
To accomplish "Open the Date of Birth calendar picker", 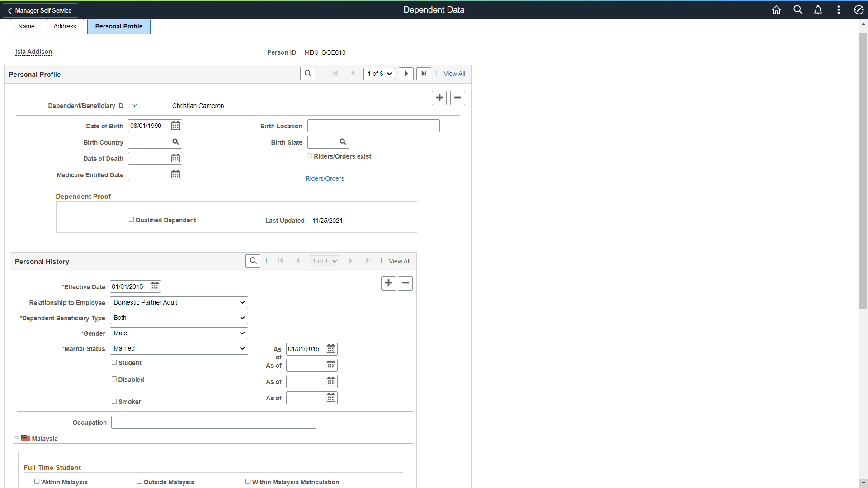I will pos(175,126).
